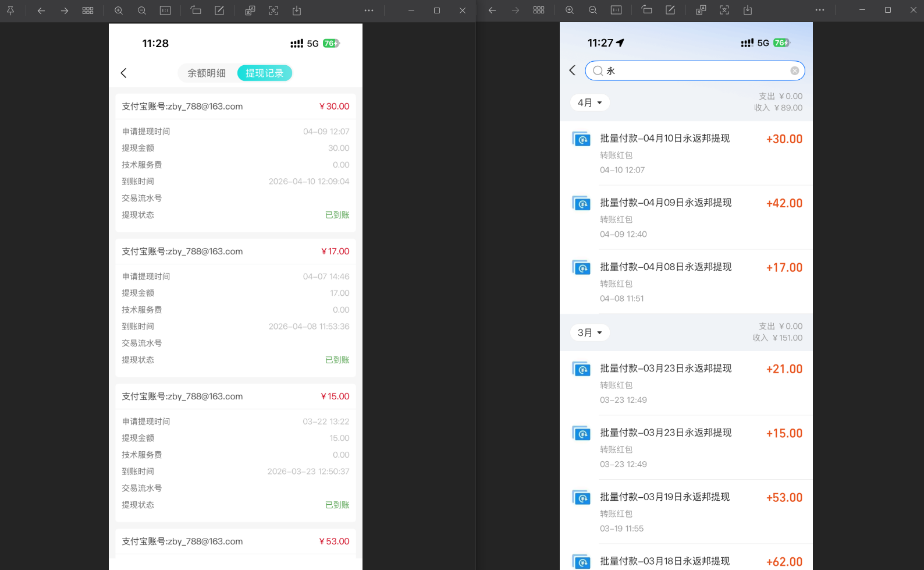The height and width of the screenshot is (570, 924).
Task: Click the search field containing 永
Action: (x=695, y=71)
